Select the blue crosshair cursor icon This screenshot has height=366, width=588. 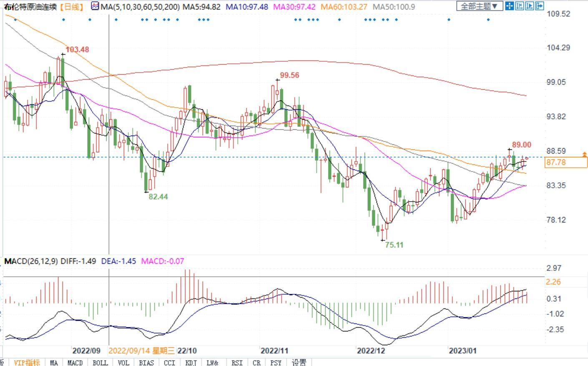[509, 6]
